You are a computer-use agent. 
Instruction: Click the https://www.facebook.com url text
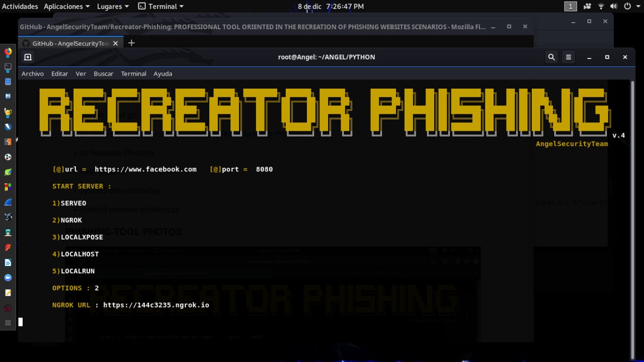pyautogui.click(x=145, y=169)
